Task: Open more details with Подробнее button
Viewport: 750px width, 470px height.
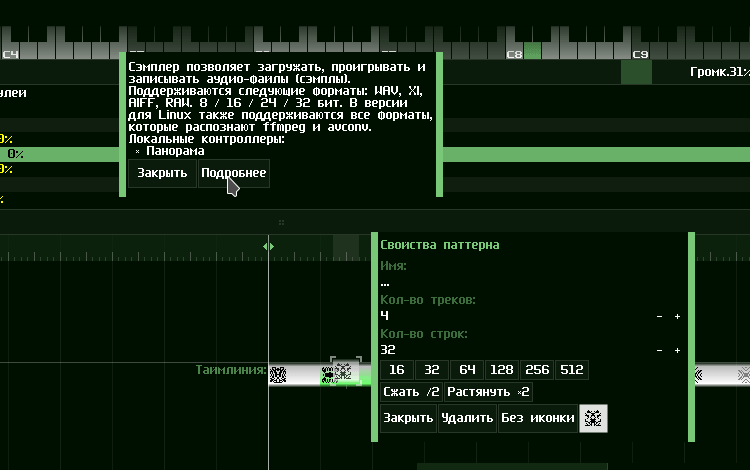Action: [234, 173]
